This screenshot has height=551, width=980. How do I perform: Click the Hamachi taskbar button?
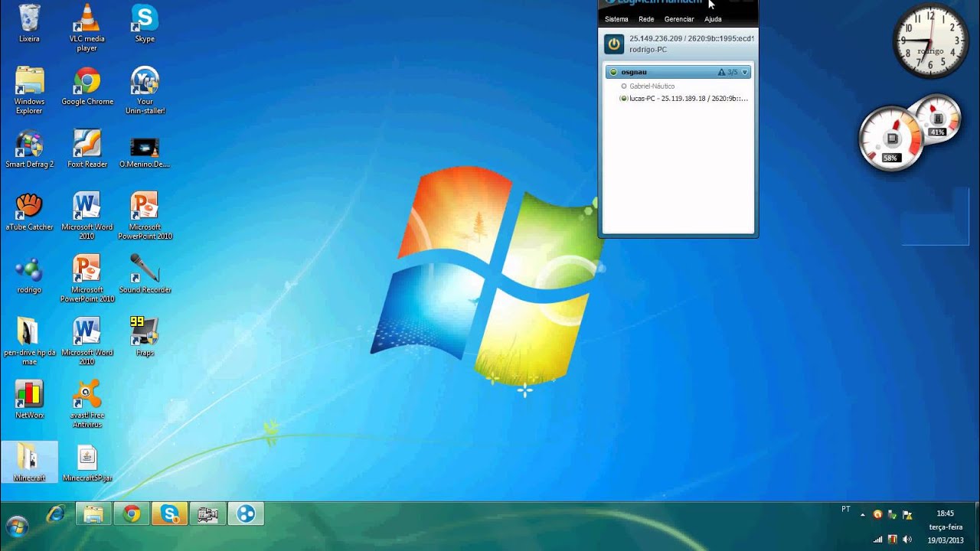(x=246, y=514)
